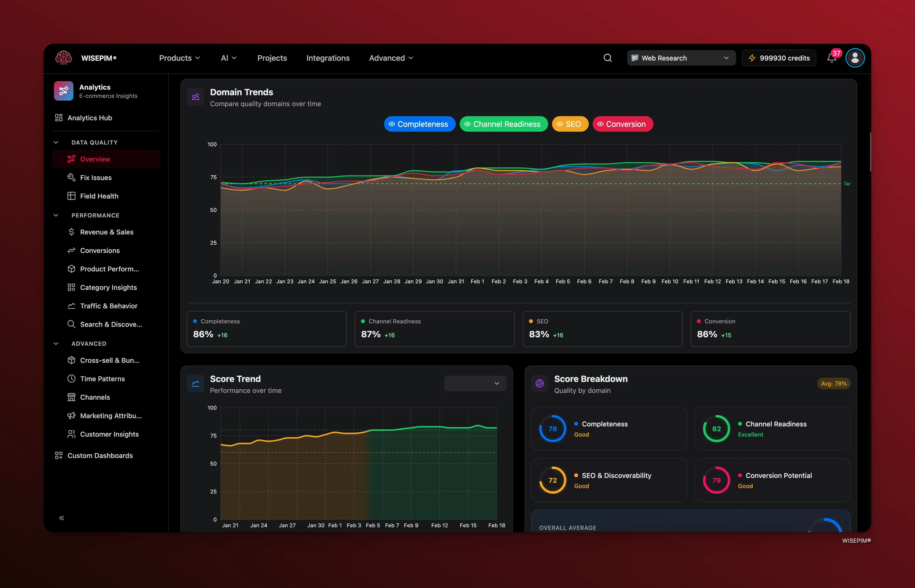The height and width of the screenshot is (588, 915).
Task: Click the Domain Trends chart icon
Action: [x=195, y=97]
